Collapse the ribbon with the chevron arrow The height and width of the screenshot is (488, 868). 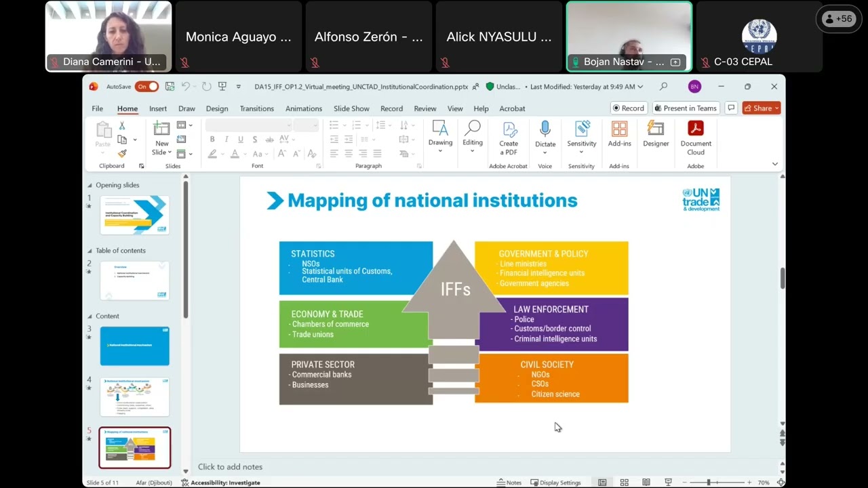pos(774,164)
